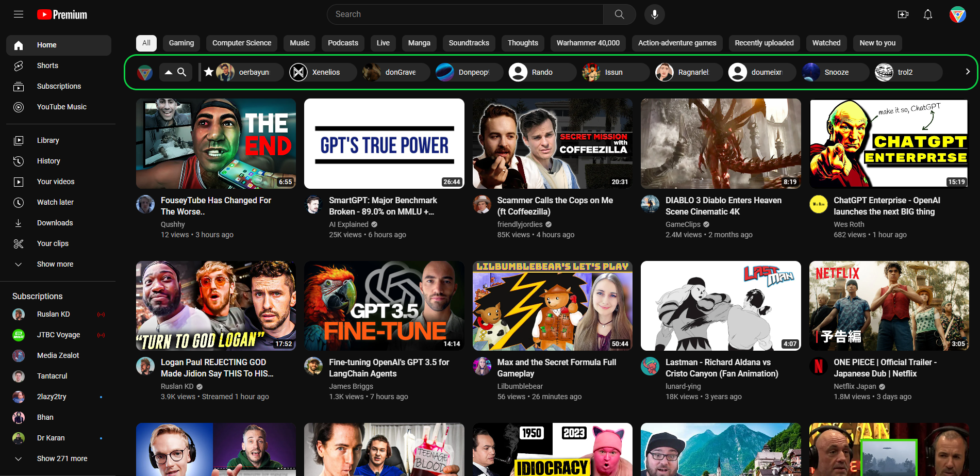The height and width of the screenshot is (476, 980).
Task: Open Ruslan KD subscription in sidebar
Action: 59,314
